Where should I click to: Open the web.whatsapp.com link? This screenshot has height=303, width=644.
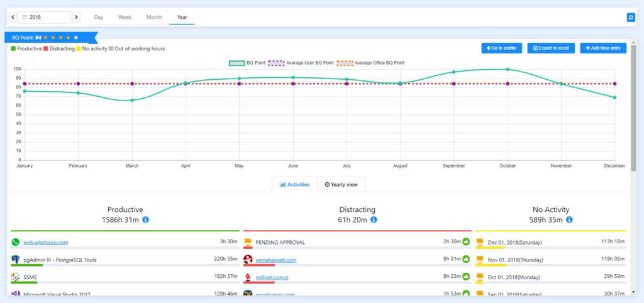pyautogui.click(x=45, y=242)
